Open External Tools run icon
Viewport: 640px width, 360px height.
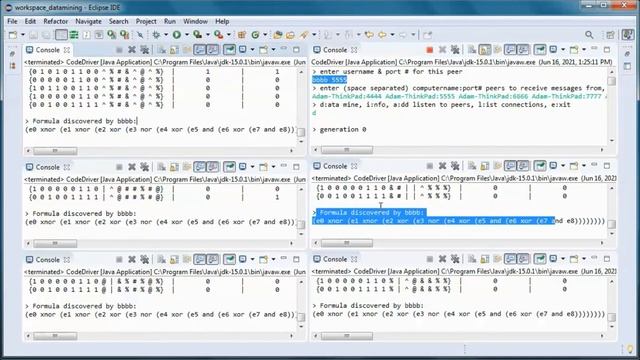218,35
